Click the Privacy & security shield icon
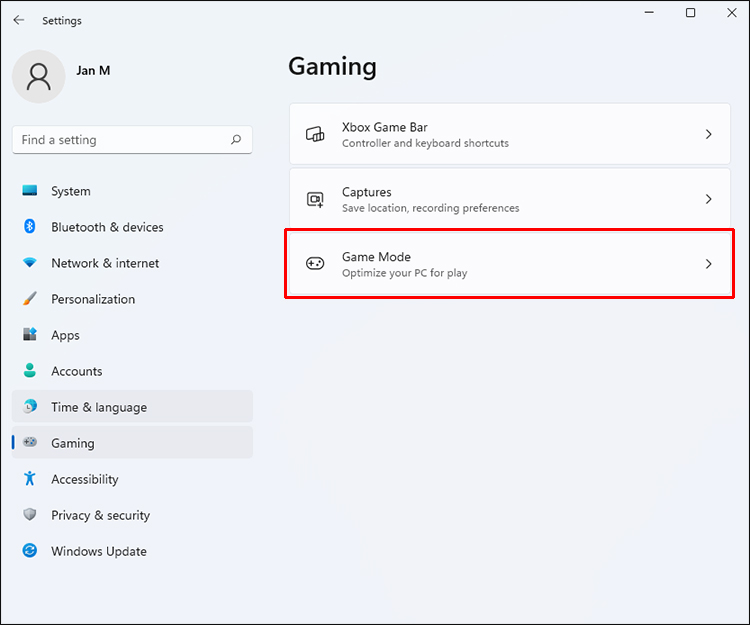750x625 pixels. click(x=30, y=515)
